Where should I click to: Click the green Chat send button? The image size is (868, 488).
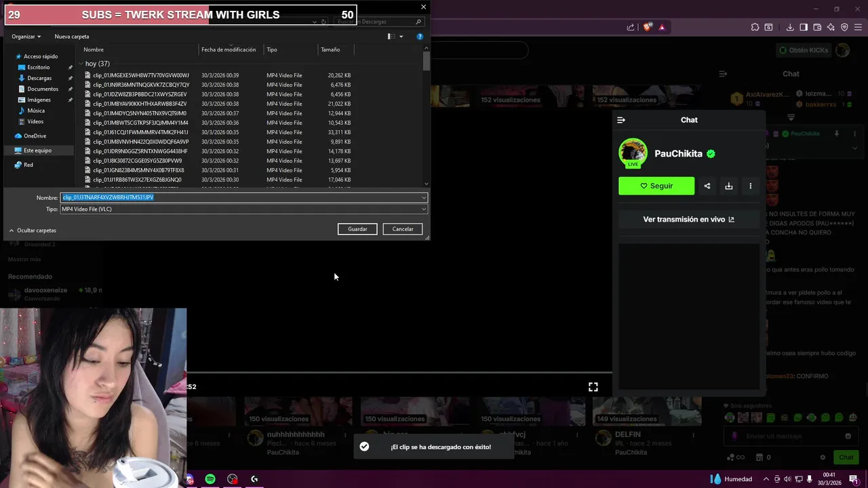point(846,457)
